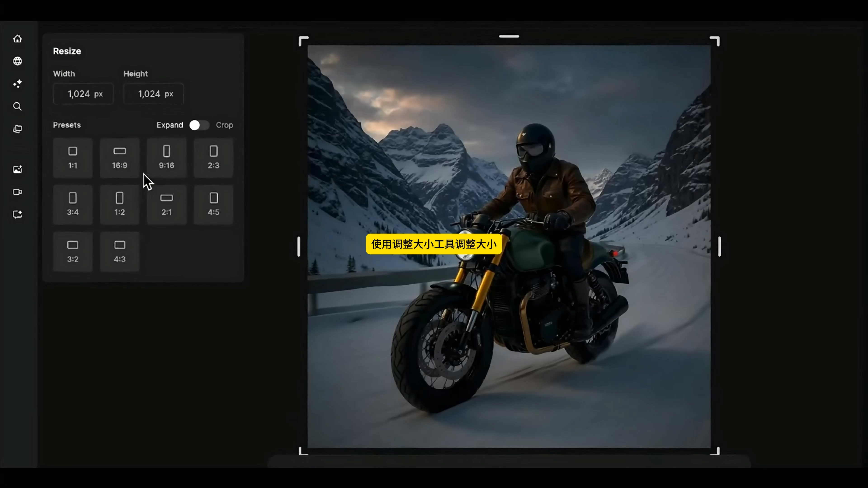The height and width of the screenshot is (488, 868).
Task: Select the 2:3 preset tile
Action: pyautogui.click(x=213, y=158)
